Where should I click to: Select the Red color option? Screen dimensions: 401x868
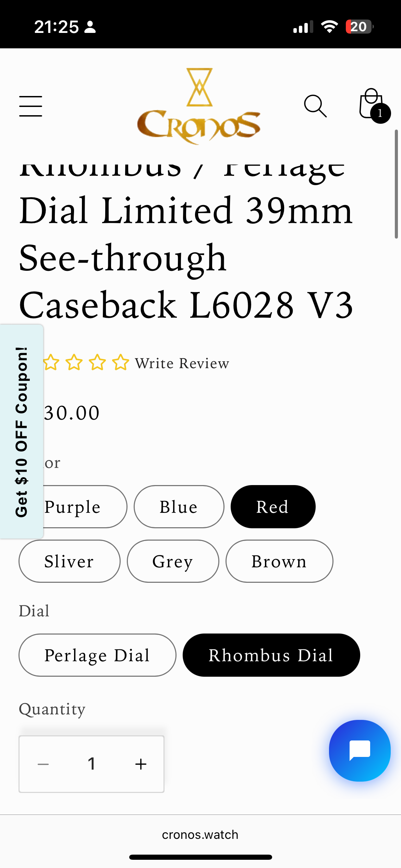point(273,507)
